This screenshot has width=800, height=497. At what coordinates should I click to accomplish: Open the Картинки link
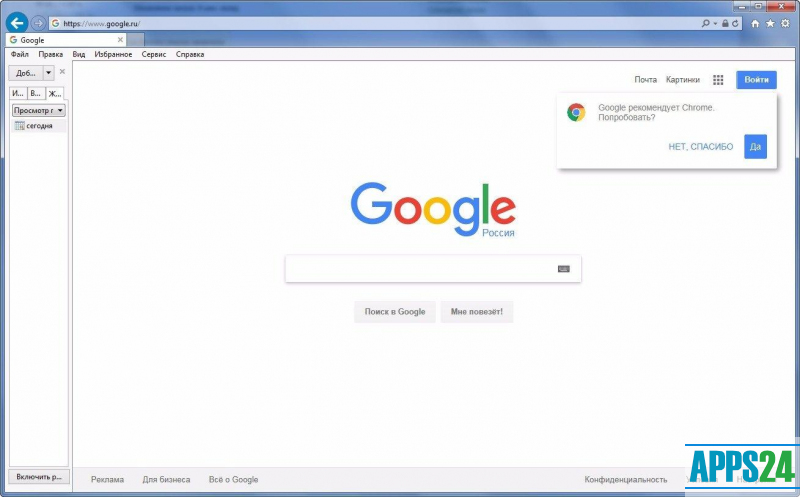click(683, 80)
